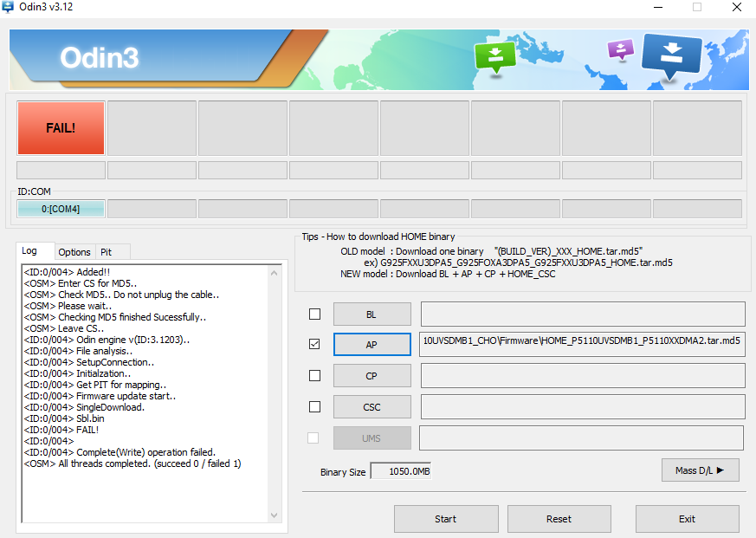Viewport: 756px width, 538px height.
Task: Click the 'SingleDownload.' log line
Action: pyautogui.click(x=84, y=407)
